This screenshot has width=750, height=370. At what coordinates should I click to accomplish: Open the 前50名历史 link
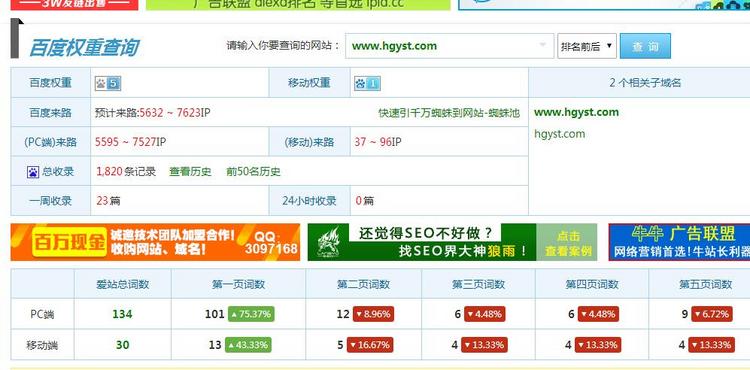pos(253,172)
